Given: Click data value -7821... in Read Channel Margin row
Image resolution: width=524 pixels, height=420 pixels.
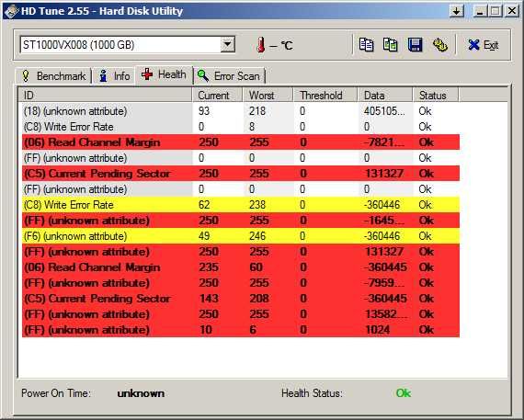Looking at the screenshot, I should point(384,142).
